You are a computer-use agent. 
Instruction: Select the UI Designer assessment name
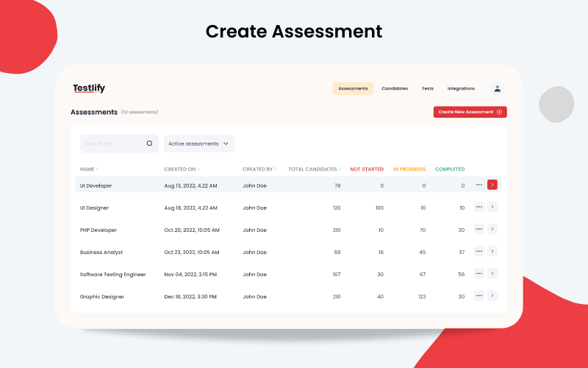pos(94,208)
